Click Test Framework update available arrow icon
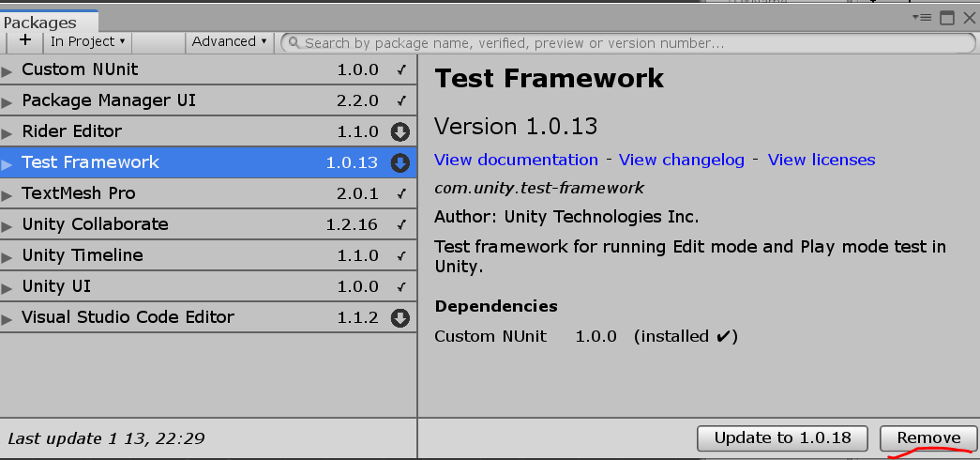The image size is (980, 460). [400, 162]
